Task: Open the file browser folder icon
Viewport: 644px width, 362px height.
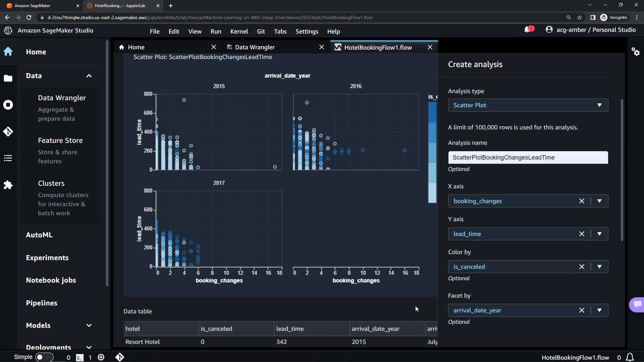Action: 8,78
